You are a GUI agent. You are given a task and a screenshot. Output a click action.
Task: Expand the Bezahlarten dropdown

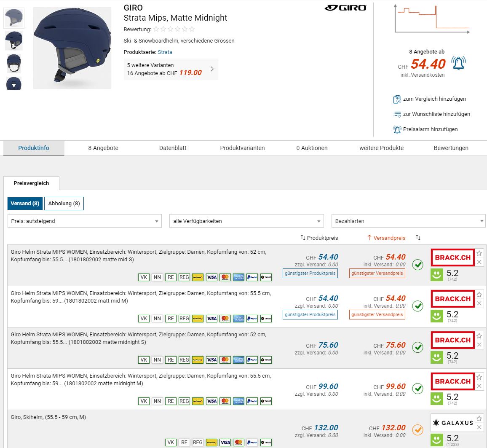click(x=408, y=221)
